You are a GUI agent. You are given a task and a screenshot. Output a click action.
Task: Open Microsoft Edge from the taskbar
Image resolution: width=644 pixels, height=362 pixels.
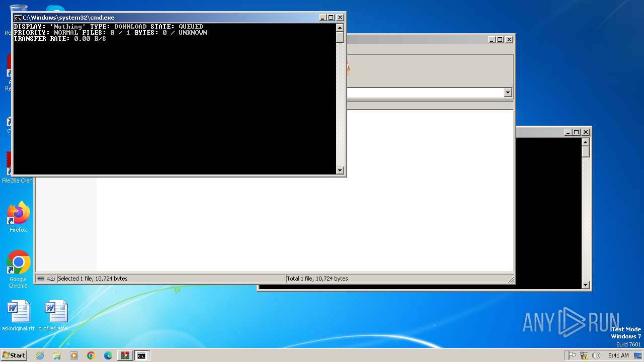pos(108,355)
